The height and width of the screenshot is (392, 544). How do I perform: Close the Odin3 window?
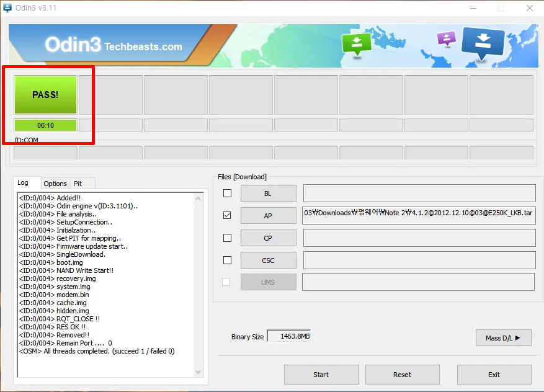pyautogui.click(x=530, y=8)
